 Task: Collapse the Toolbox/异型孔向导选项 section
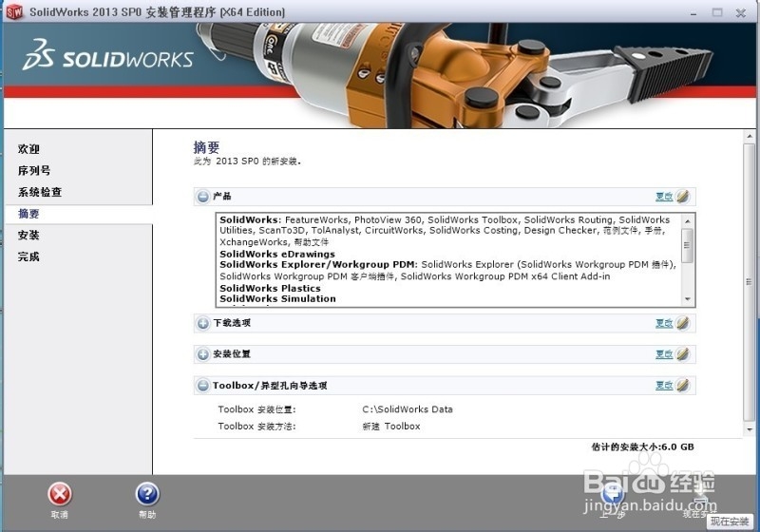[203, 386]
